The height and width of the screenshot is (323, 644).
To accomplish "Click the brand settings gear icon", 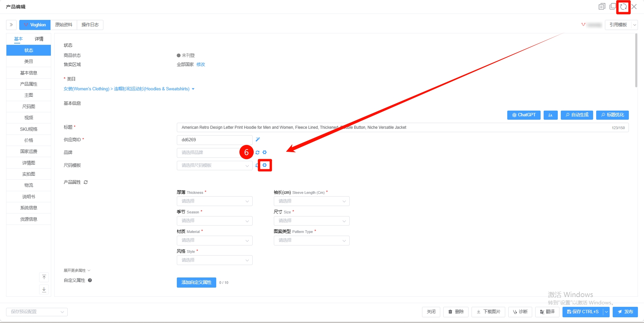I will click(265, 152).
